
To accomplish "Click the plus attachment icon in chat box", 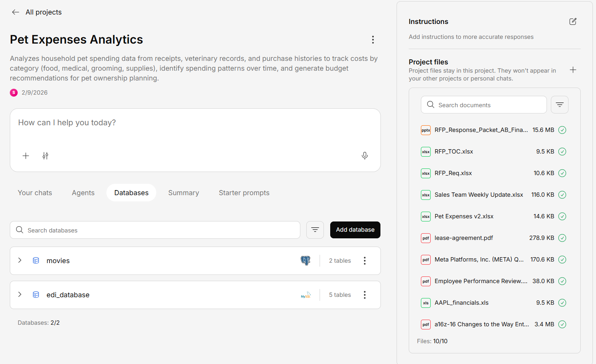I will (26, 156).
